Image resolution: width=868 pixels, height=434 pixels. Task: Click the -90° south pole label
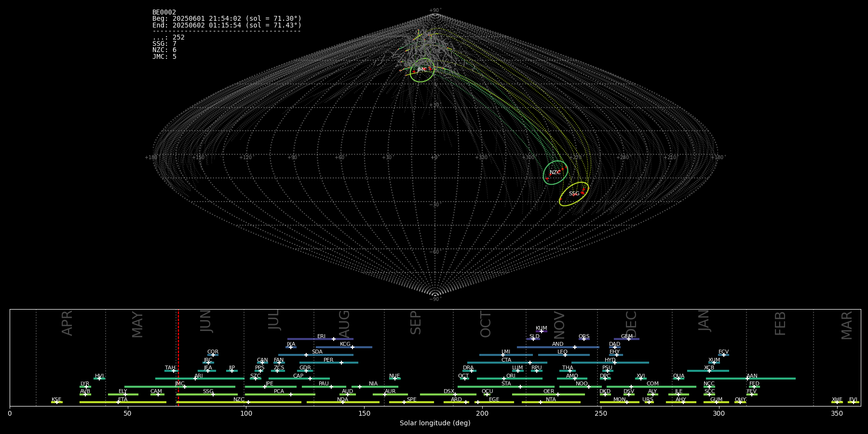pyautogui.click(x=435, y=299)
